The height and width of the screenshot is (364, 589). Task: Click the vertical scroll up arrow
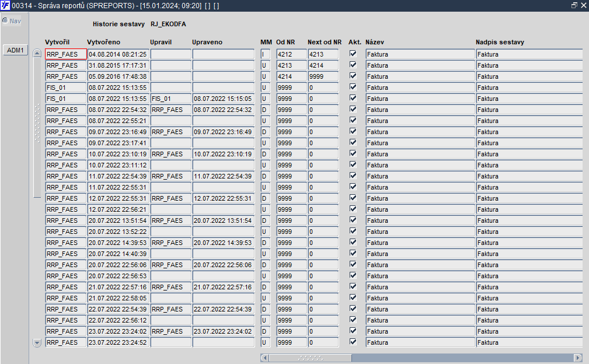click(37, 53)
